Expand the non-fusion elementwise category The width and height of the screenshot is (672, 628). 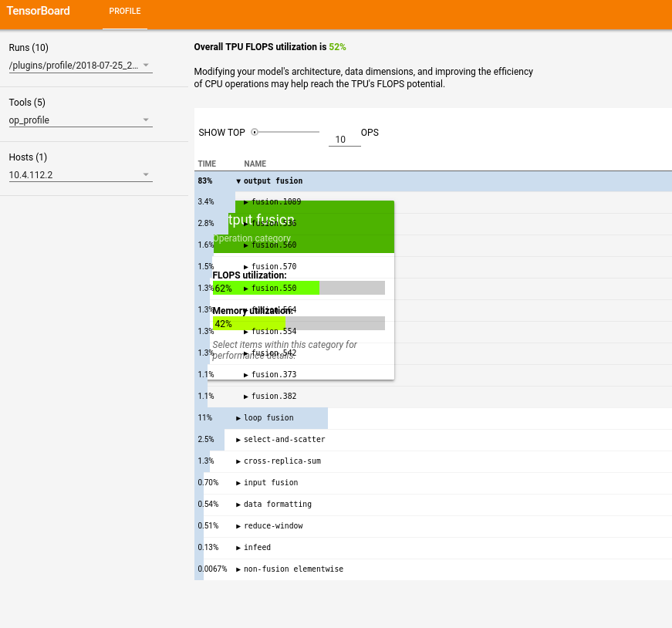pos(238,569)
